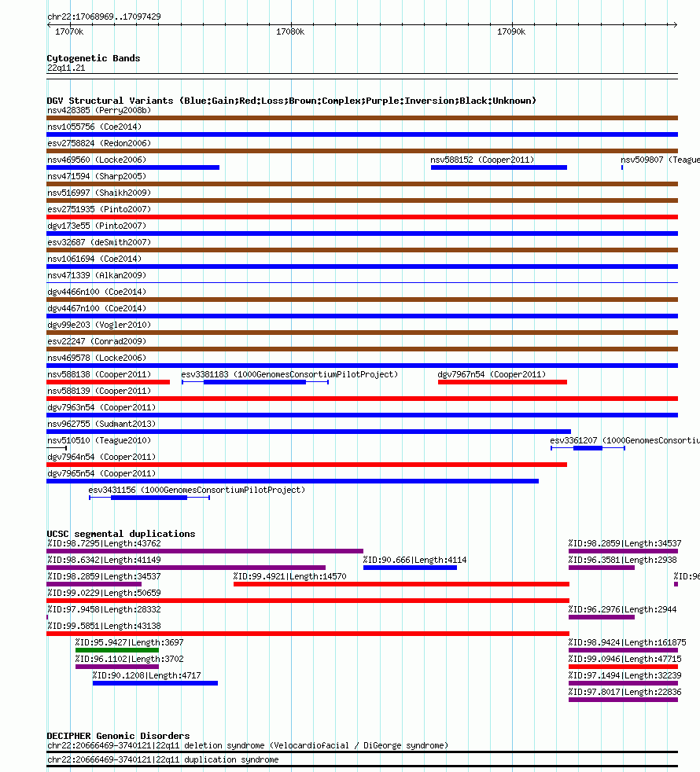Image resolution: width=700 pixels, height=772 pixels.
Task: Select esv22247 (Conrad2009) variant label
Action: 97,341
